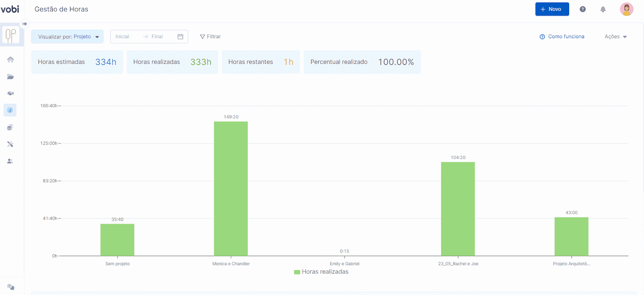Click the Emily e Gabriel axis label
The width and height of the screenshot is (644, 295).
click(345, 264)
